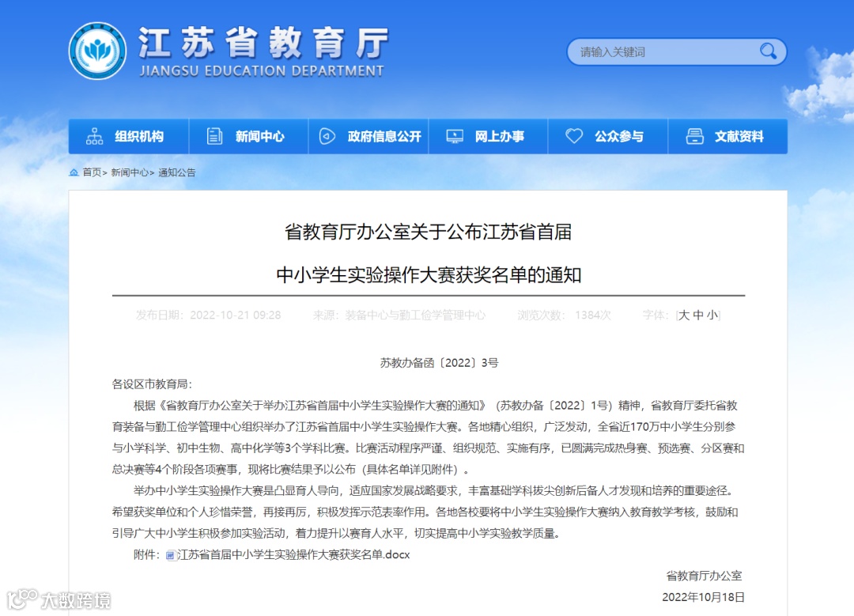This screenshot has width=854, height=616.
Task: Click the date 2022年10月18日
Action: tap(703, 598)
